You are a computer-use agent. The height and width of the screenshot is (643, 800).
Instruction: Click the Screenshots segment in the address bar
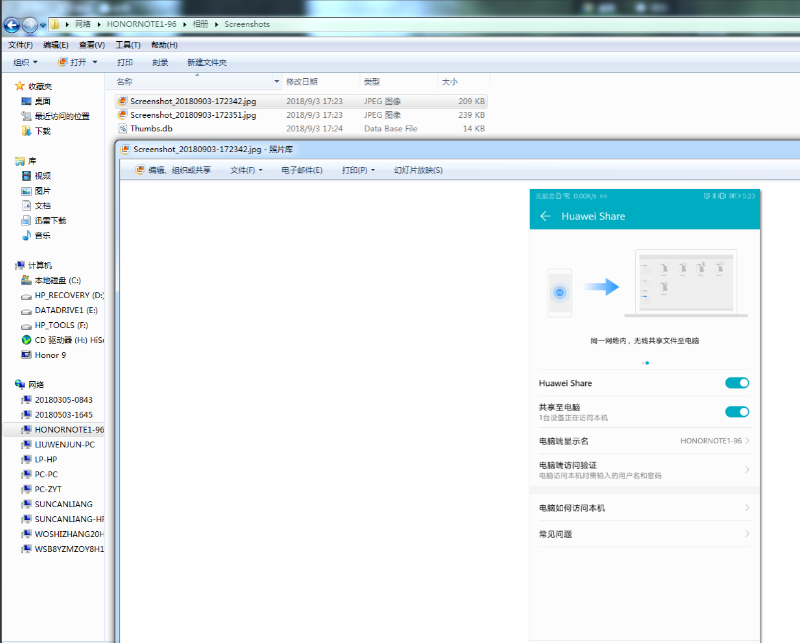click(x=247, y=24)
